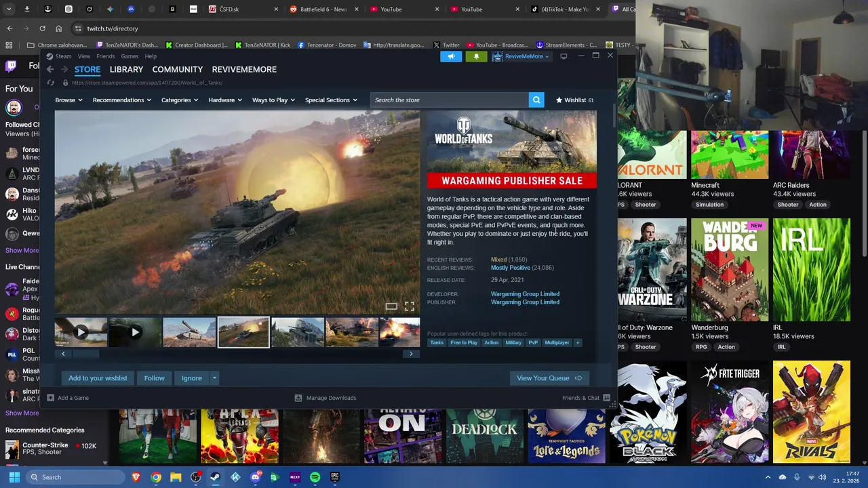
Task: Open Steam notifications bell
Action: point(476,56)
